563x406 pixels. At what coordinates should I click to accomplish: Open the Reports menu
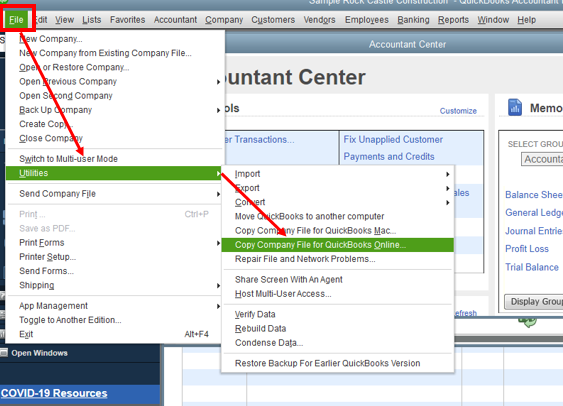(x=453, y=20)
